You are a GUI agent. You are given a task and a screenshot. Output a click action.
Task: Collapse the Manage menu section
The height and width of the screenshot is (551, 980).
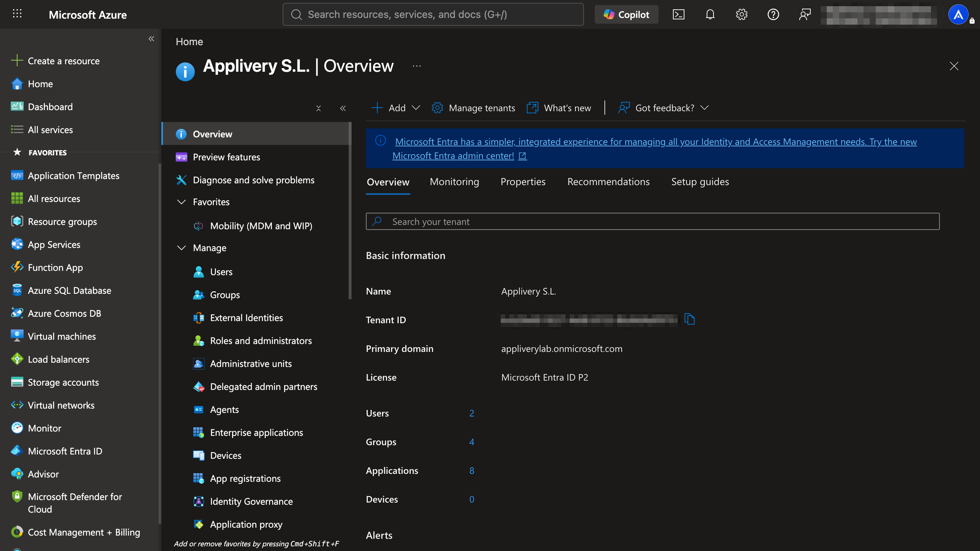pos(182,248)
